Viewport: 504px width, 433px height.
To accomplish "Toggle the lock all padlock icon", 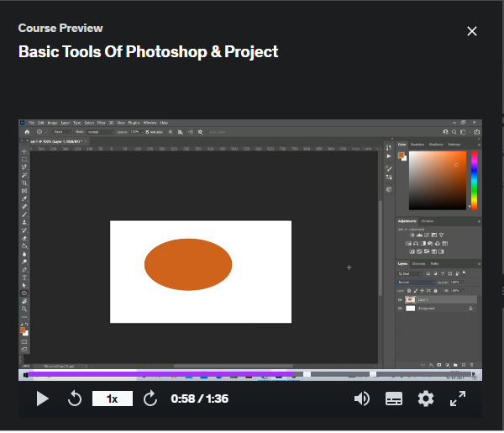I will (x=435, y=291).
